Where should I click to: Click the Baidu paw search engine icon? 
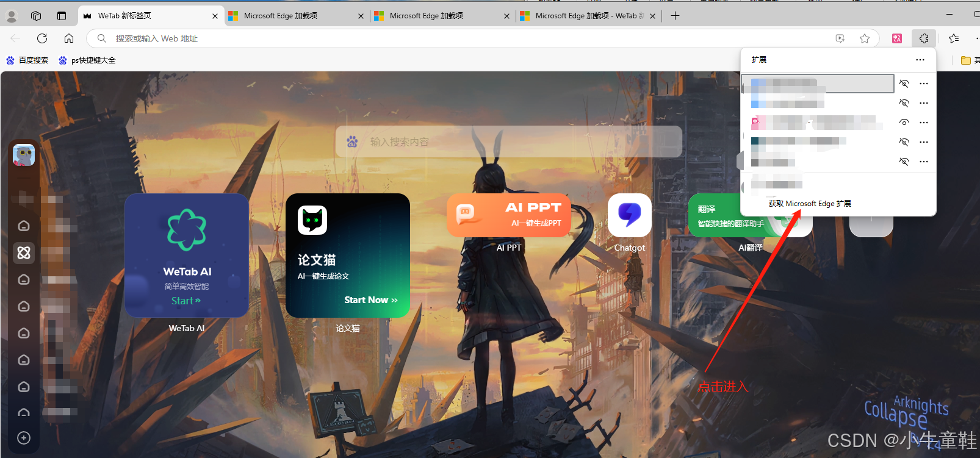[x=352, y=141]
